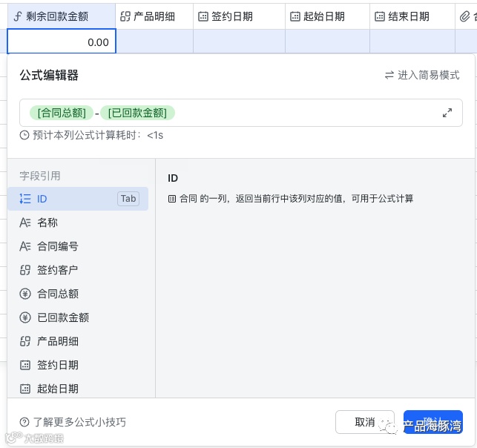
Task: Click the 起始日期 column header
Action: tap(327, 16)
